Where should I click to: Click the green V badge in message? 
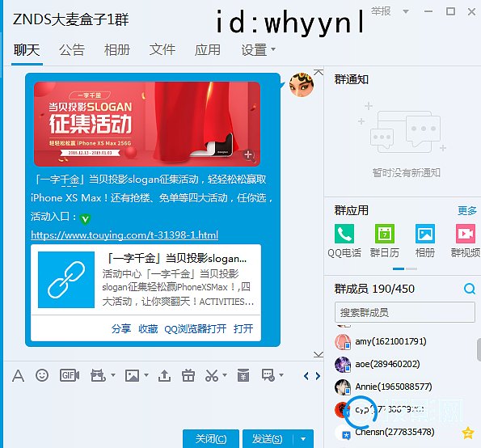tap(85, 219)
